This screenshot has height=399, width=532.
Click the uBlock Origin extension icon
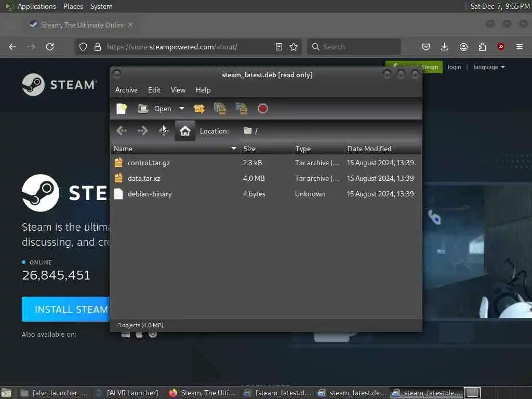tap(501, 47)
